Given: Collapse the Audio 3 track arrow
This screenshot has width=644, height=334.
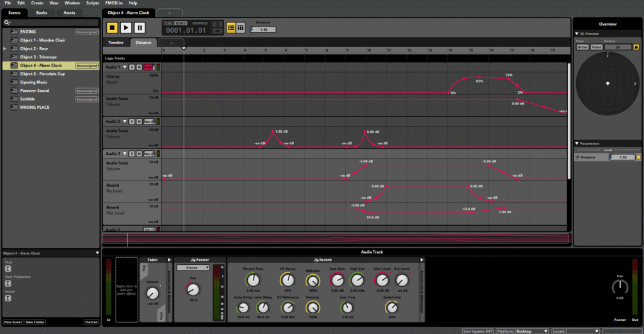Looking at the screenshot, I should tap(125, 153).
